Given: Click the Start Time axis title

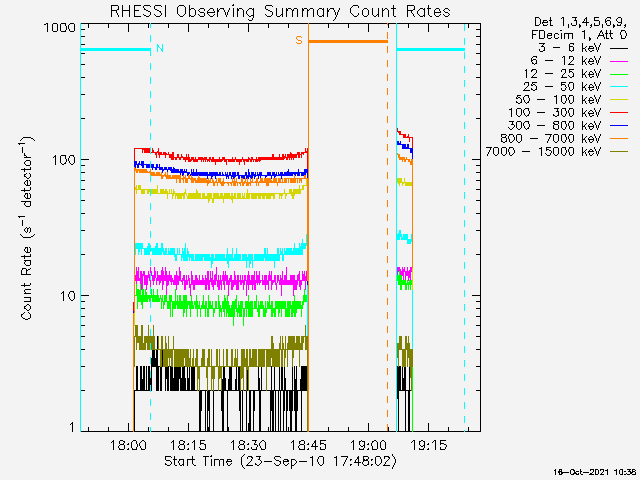Looking at the screenshot, I should pos(280,462).
